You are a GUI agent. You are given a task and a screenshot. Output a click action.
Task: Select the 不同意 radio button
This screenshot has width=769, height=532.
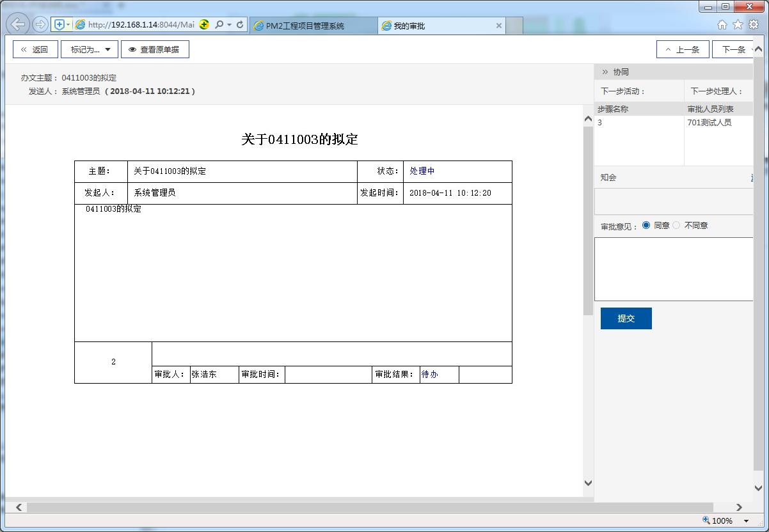(676, 225)
